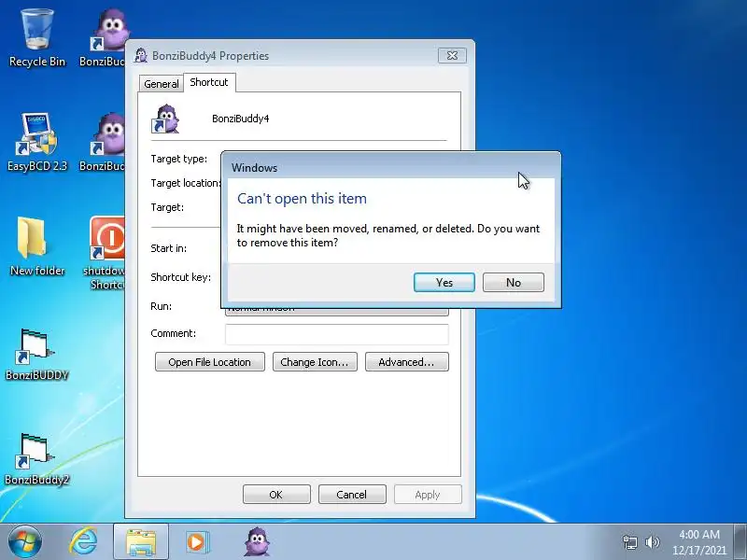This screenshot has width=747, height=560.
Task: Select the EasyBCD 2.3 desktop shortcut
Action: click(x=37, y=143)
